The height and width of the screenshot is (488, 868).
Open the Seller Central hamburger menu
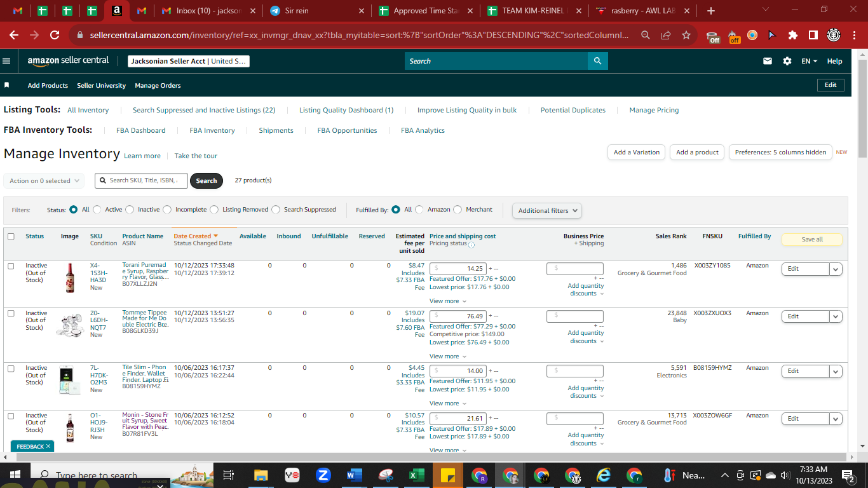pos(6,61)
